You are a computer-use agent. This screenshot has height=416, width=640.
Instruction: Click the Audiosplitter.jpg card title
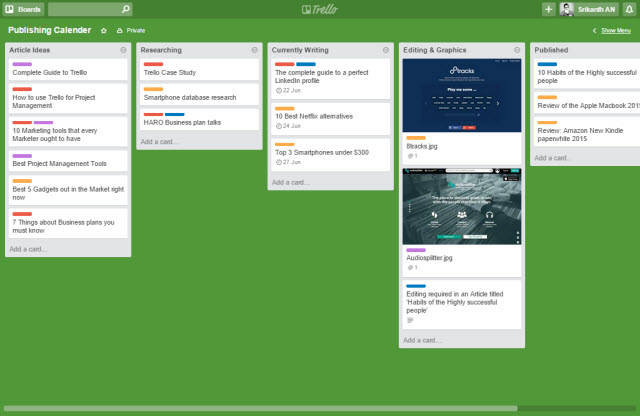coord(429,258)
